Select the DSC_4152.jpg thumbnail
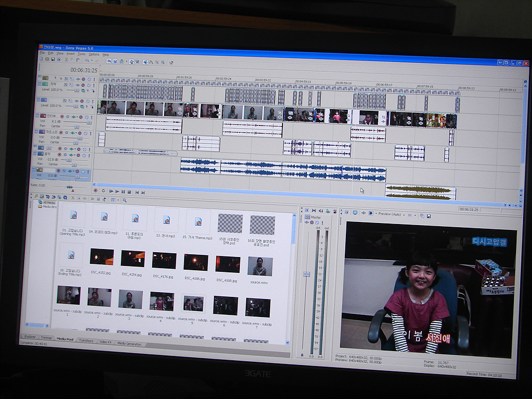532x399 pixels. [102, 257]
